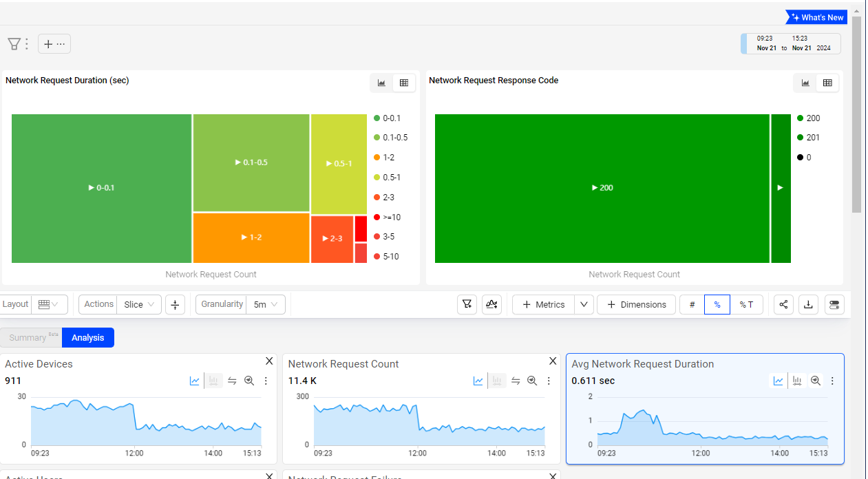Open the share icon in the toolbar
868x479 pixels.
[x=783, y=304]
